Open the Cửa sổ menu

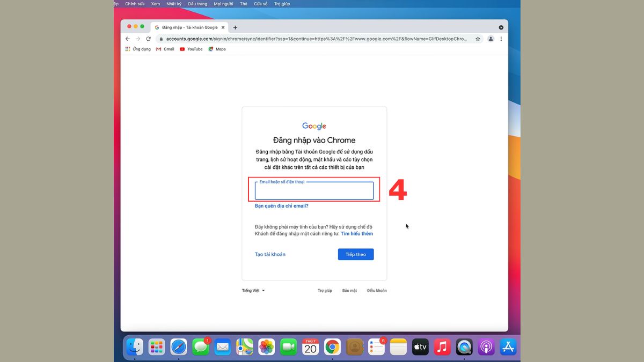(261, 4)
